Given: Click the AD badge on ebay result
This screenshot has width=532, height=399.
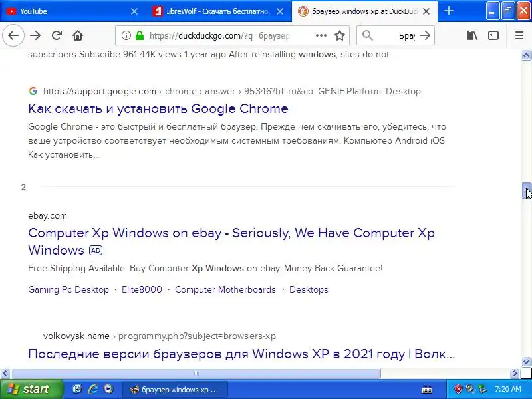Looking at the screenshot, I should pos(96,251).
